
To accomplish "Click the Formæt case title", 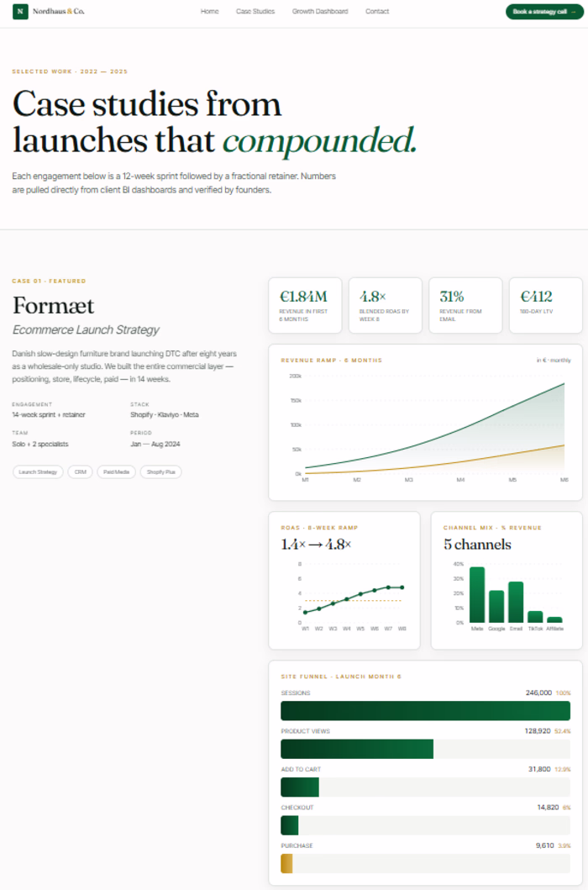I will [x=54, y=305].
